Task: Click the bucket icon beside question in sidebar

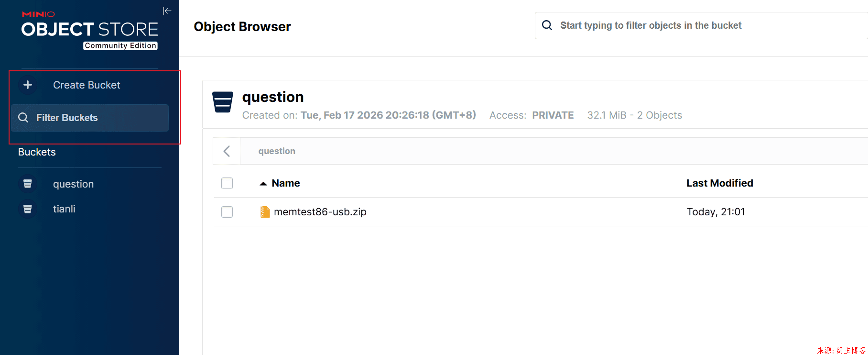Action: [28, 184]
